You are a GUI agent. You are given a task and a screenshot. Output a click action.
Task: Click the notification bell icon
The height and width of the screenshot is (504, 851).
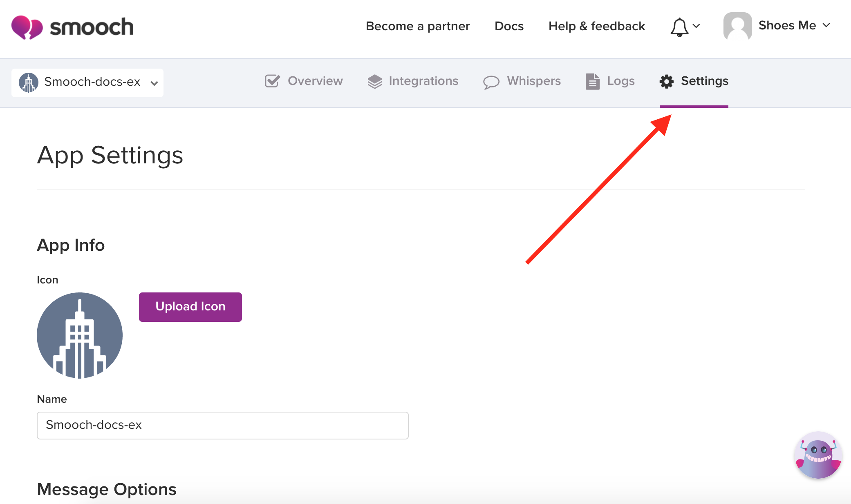[678, 26]
